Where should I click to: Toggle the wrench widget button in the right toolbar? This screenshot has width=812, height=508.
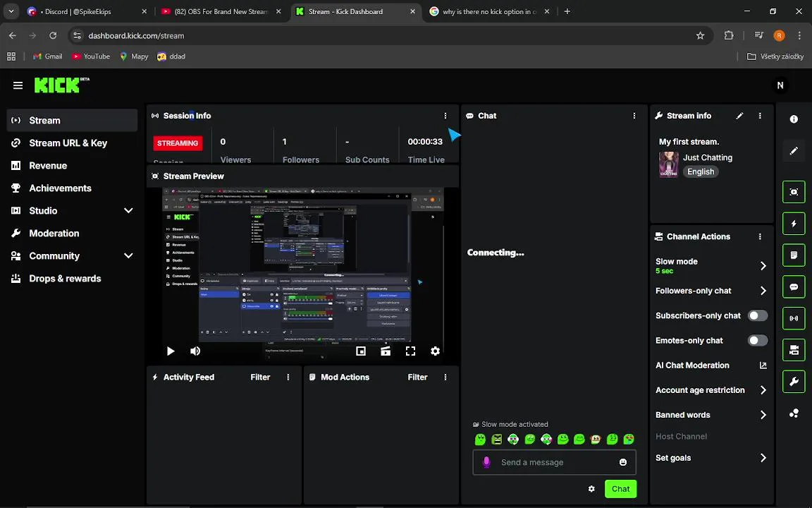(794, 382)
